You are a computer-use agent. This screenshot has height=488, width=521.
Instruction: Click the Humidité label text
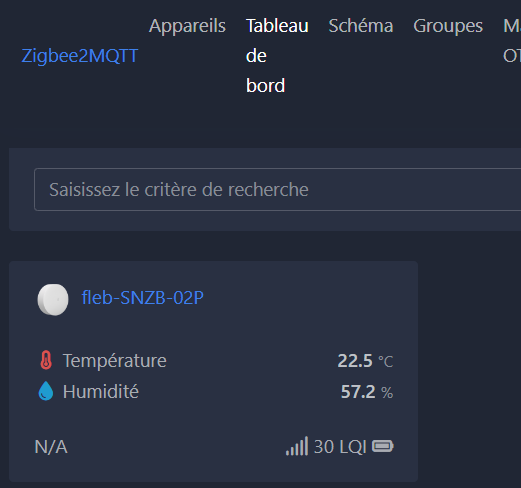(101, 391)
